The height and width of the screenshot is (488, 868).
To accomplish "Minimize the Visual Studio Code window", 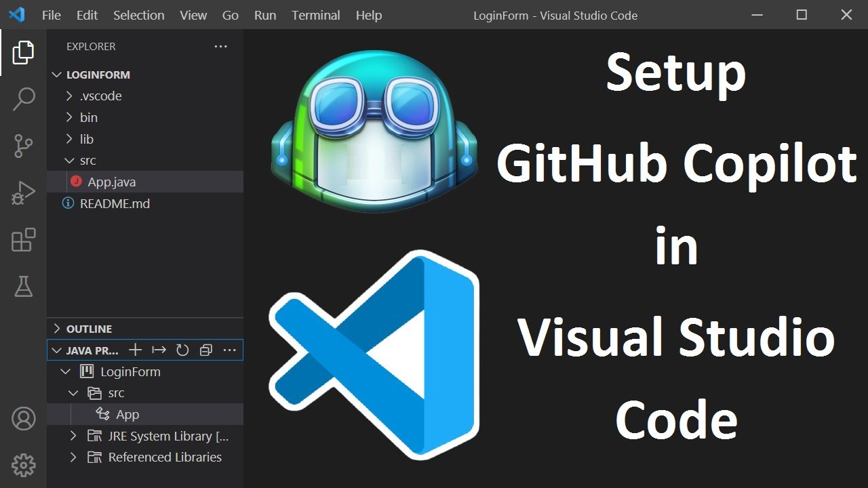I will pos(757,14).
